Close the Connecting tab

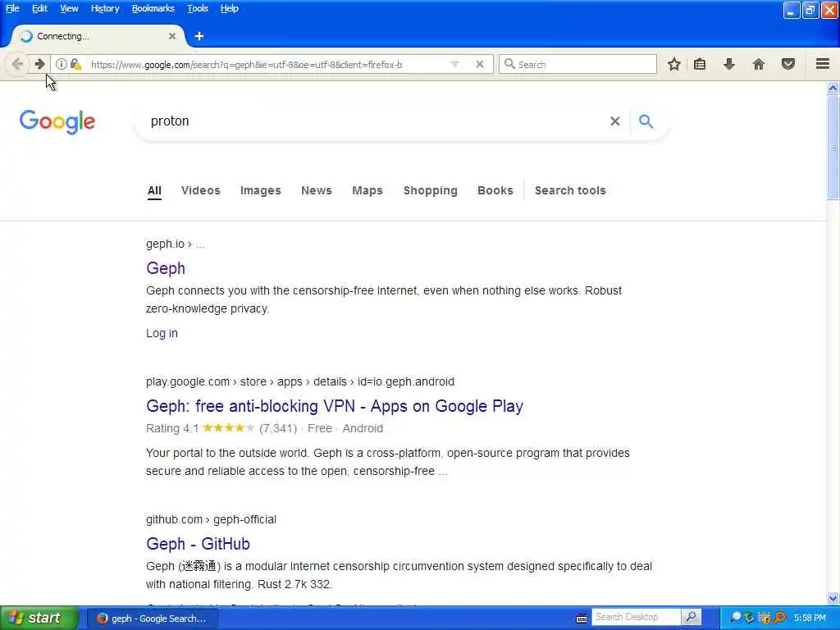tap(172, 36)
